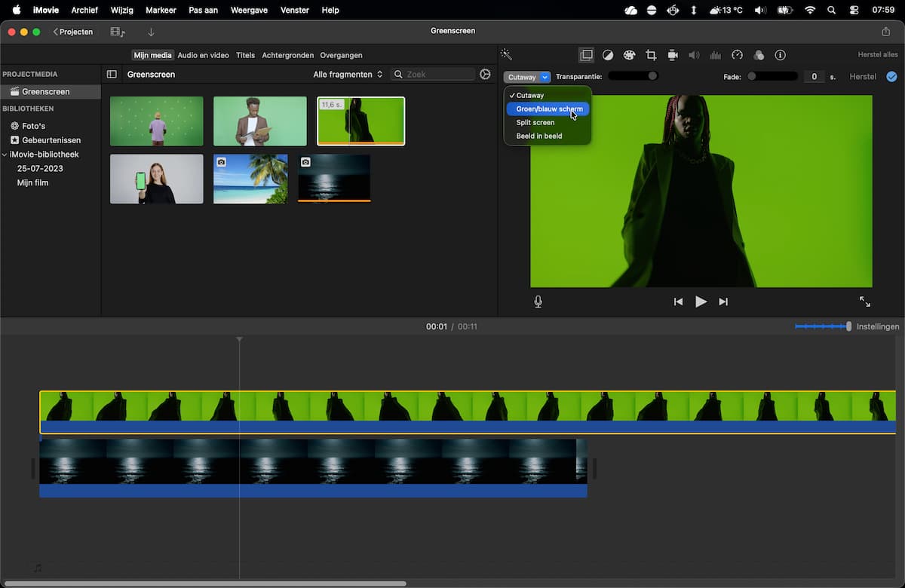Open the video overlay settings icon
This screenshot has height=588, width=905.
586,55
